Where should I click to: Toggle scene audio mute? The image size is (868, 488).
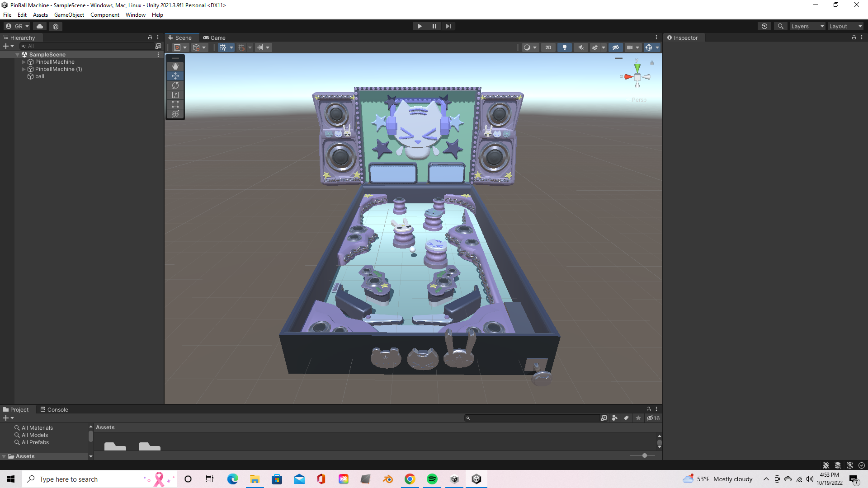click(581, 47)
